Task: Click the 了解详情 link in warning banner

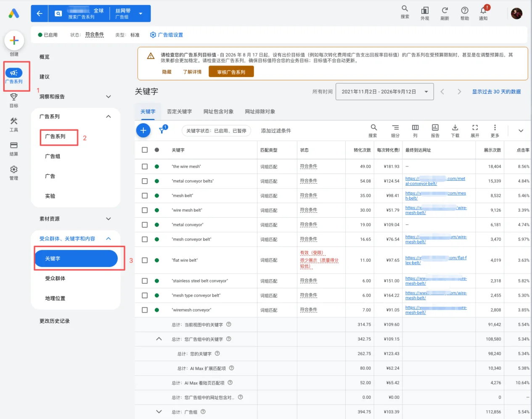Action: (192, 72)
